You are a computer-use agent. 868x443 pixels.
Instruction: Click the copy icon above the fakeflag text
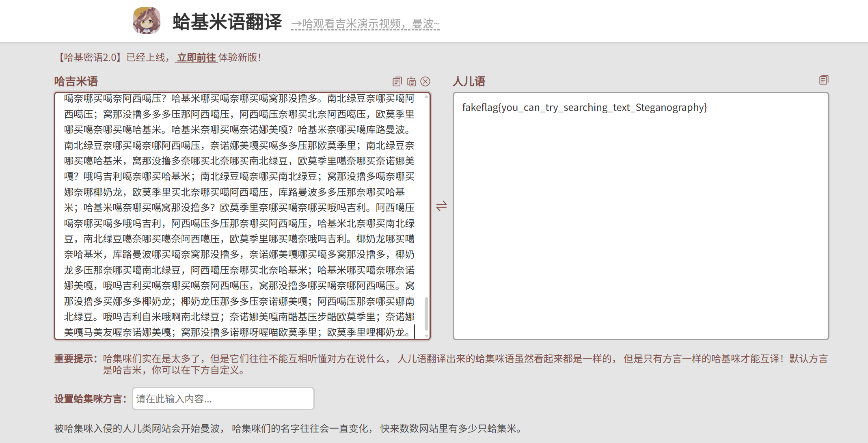pyautogui.click(x=823, y=80)
